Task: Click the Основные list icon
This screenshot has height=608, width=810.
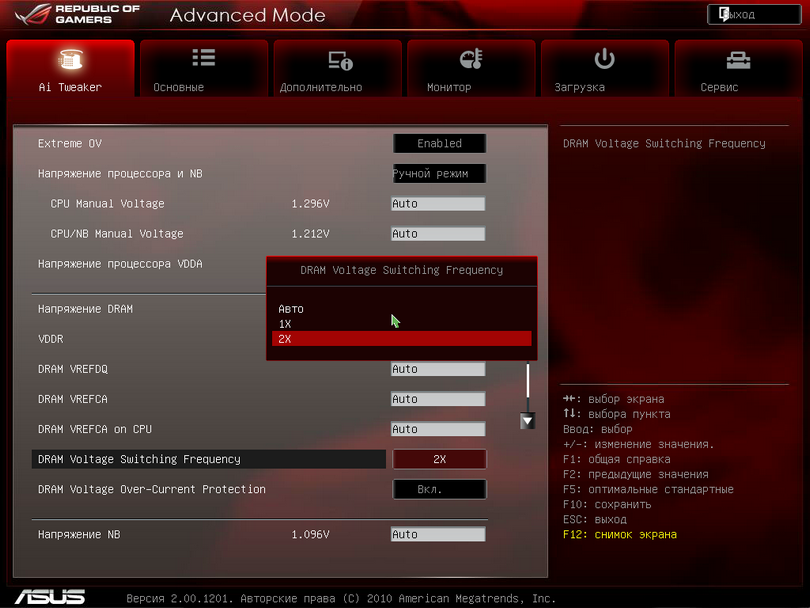Action: click(203, 59)
